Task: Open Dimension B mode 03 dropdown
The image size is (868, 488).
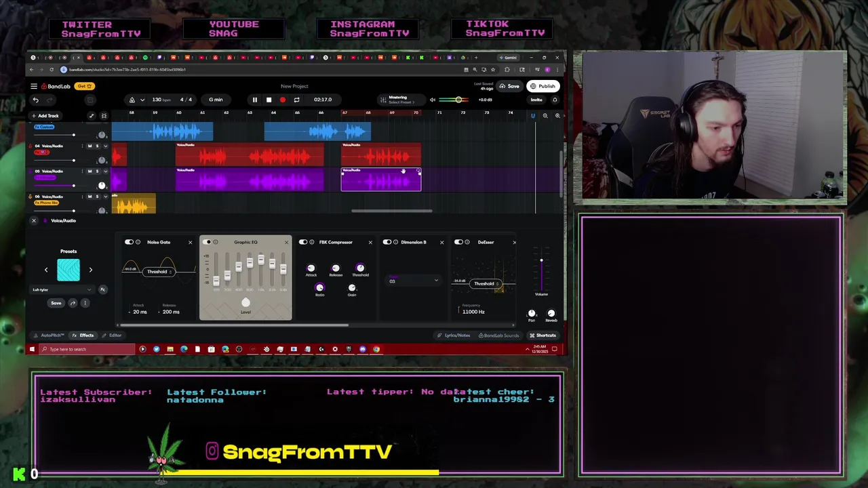Action: [x=414, y=281]
